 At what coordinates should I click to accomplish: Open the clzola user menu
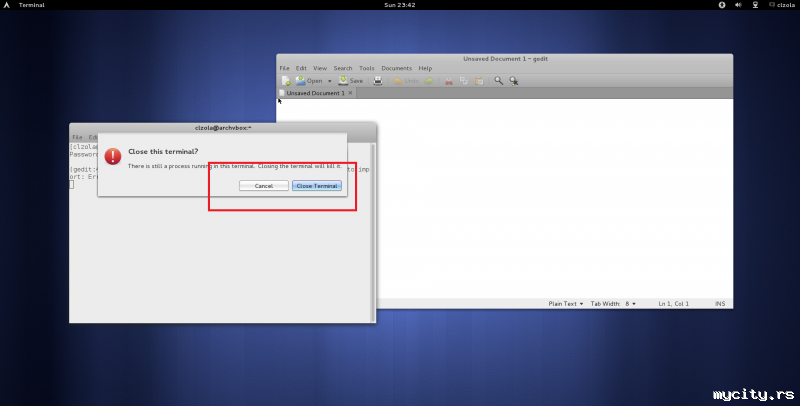click(782, 5)
